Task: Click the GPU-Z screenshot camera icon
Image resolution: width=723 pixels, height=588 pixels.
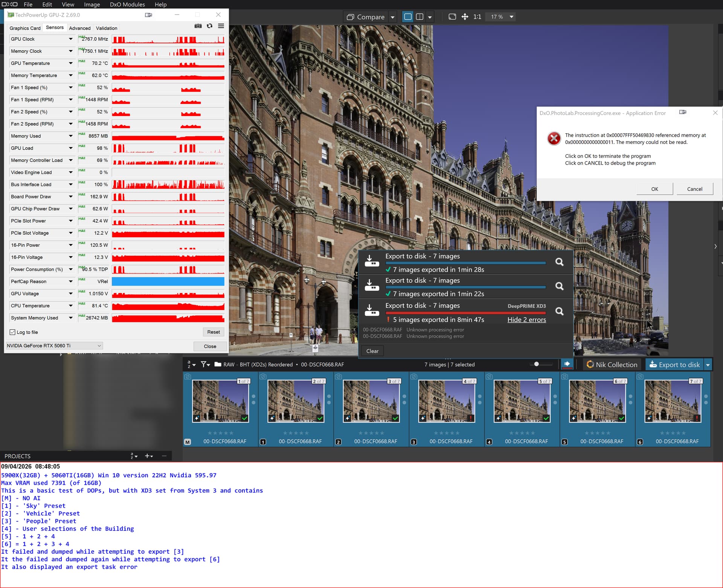Action: coord(198,26)
